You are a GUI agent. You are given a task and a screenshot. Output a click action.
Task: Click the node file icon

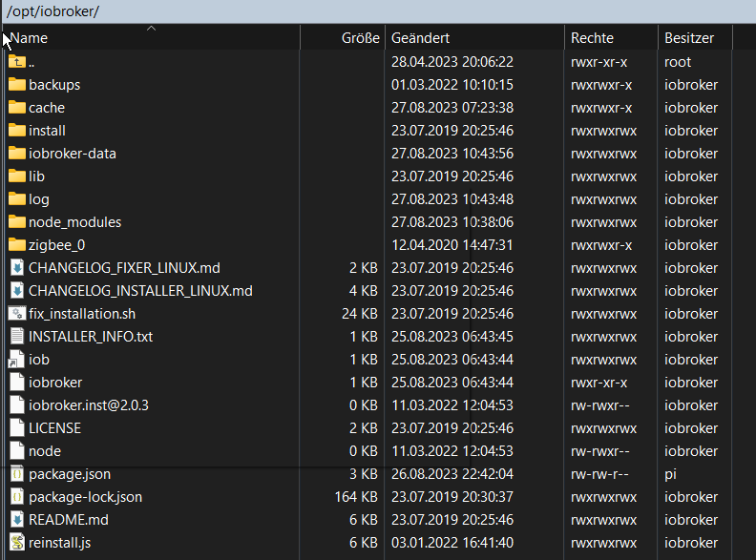pyautogui.click(x=17, y=451)
